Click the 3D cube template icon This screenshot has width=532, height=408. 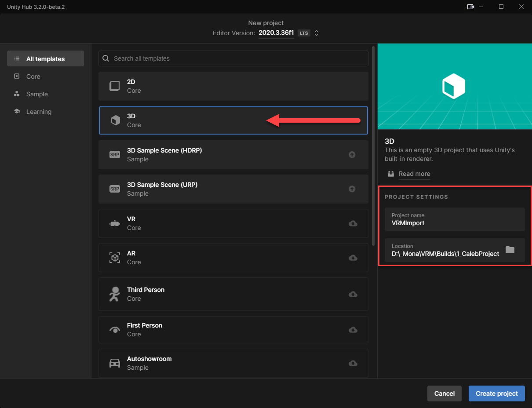pyautogui.click(x=115, y=120)
